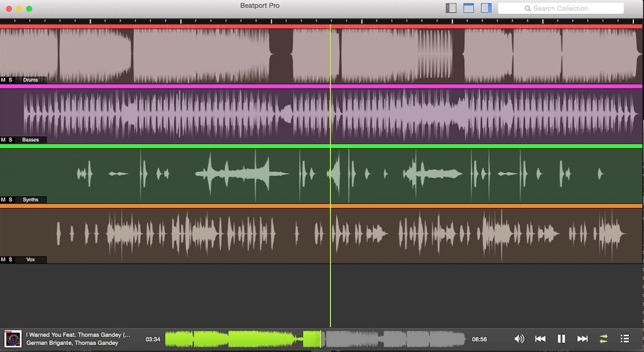Image resolution: width=644 pixels, height=352 pixels.
Task: Select the Synths track label
Action: pyautogui.click(x=30, y=200)
